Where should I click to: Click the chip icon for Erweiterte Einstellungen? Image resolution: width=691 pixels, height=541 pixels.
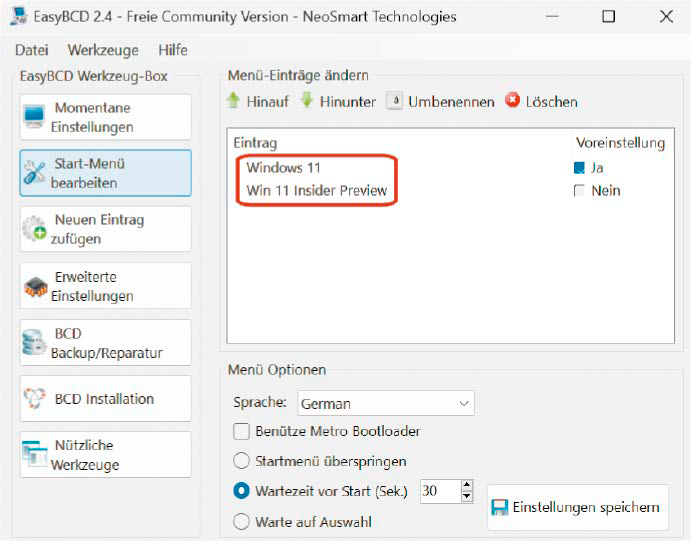(x=35, y=287)
